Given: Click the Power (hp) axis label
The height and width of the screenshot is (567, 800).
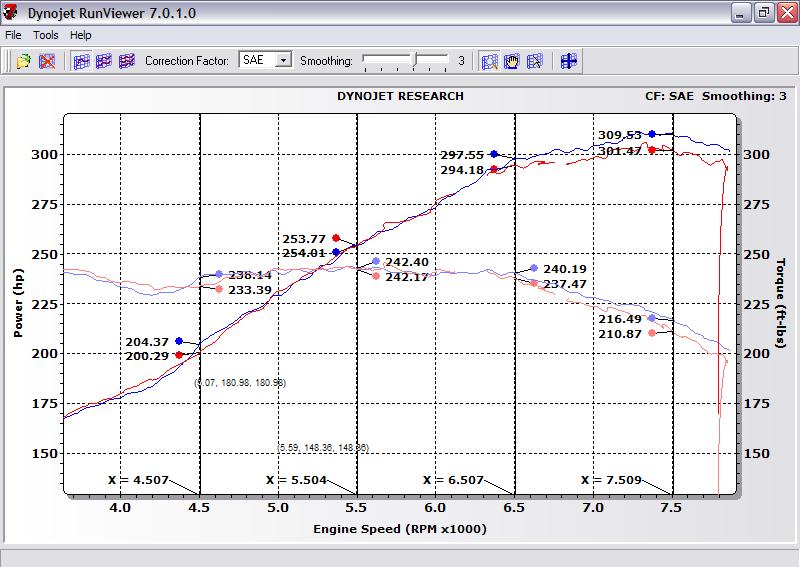Looking at the screenshot, I should [x=18, y=303].
